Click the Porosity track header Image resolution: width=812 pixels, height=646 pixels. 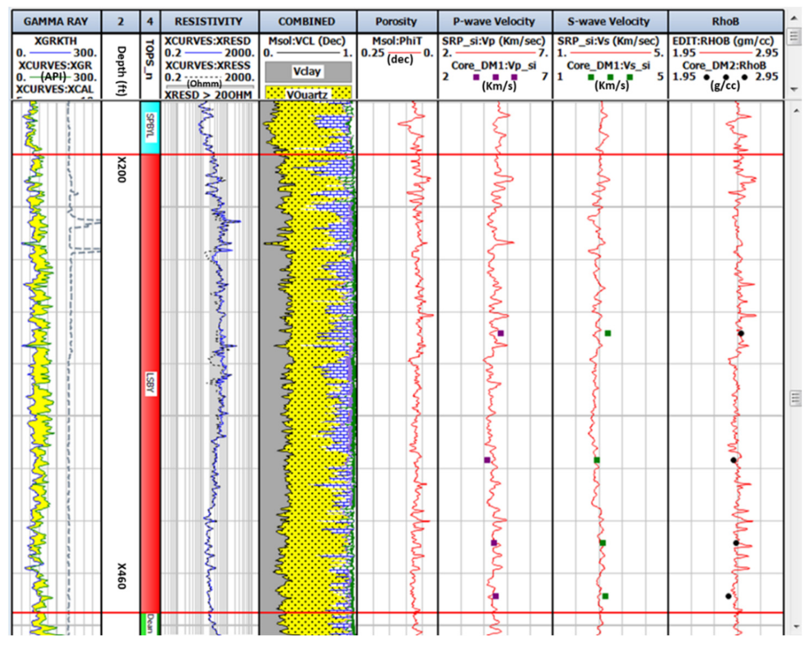point(396,22)
